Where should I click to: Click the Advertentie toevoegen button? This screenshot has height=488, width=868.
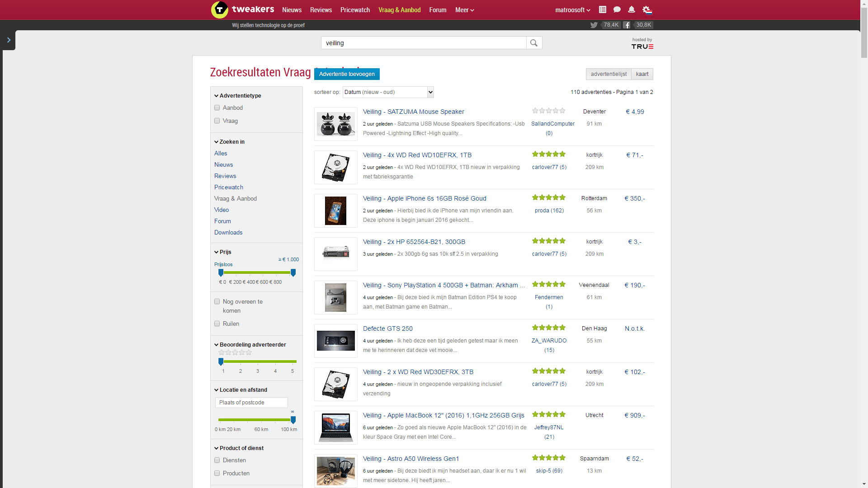(347, 74)
